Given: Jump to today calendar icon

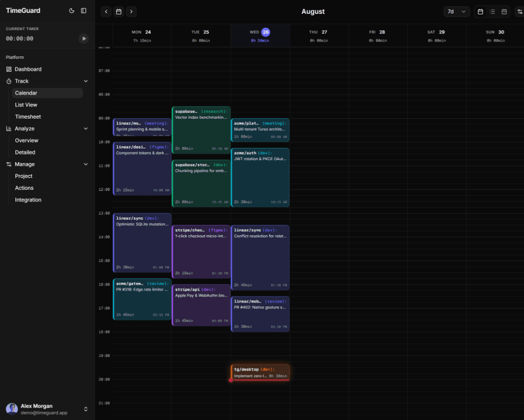Looking at the screenshot, I should click(119, 12).
